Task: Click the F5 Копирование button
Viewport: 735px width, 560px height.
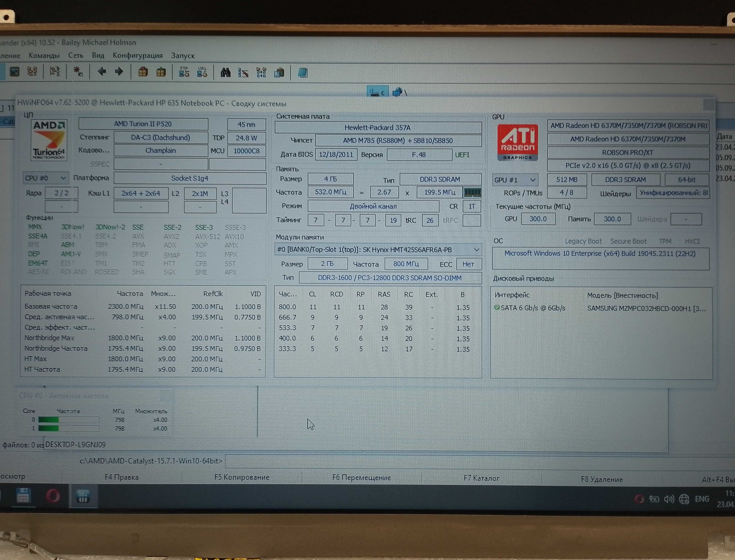Action: (242, 477)
